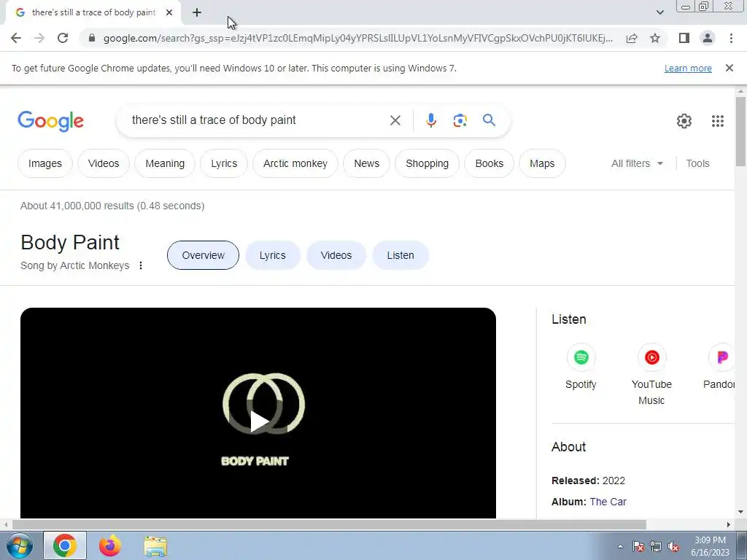Open the Windows Start menu
747x560 pixels.
tap(19, 545)
